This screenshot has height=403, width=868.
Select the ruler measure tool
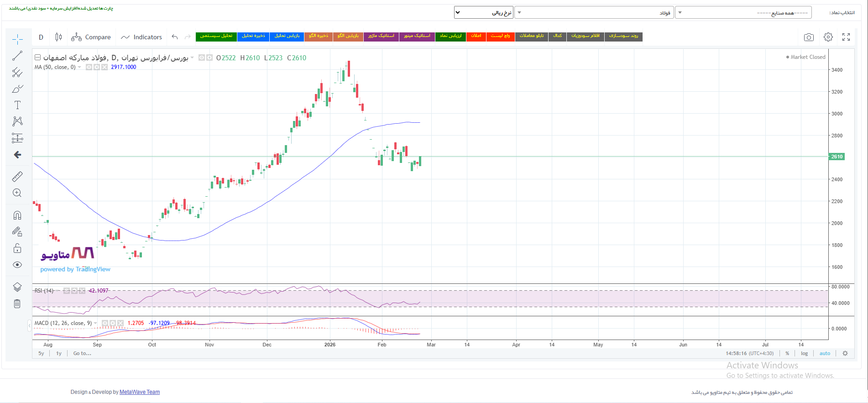pos(17,176)
